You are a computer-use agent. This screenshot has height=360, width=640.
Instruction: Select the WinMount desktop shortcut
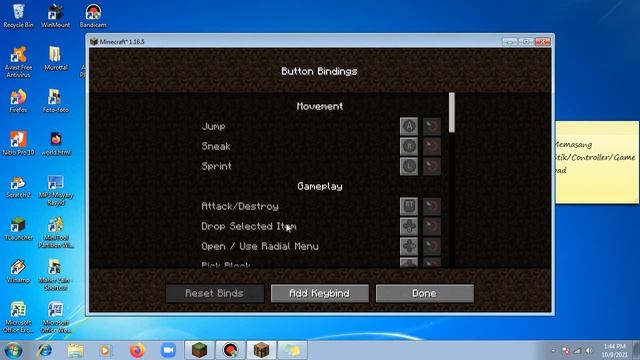pyautogui.click(x=56, y=16)
